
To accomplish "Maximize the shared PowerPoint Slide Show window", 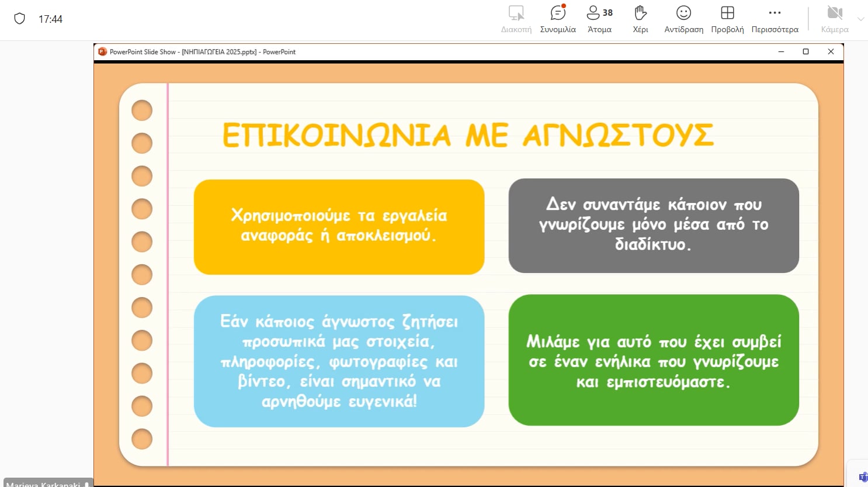I will pyautogui.click(x=805, y=51).
